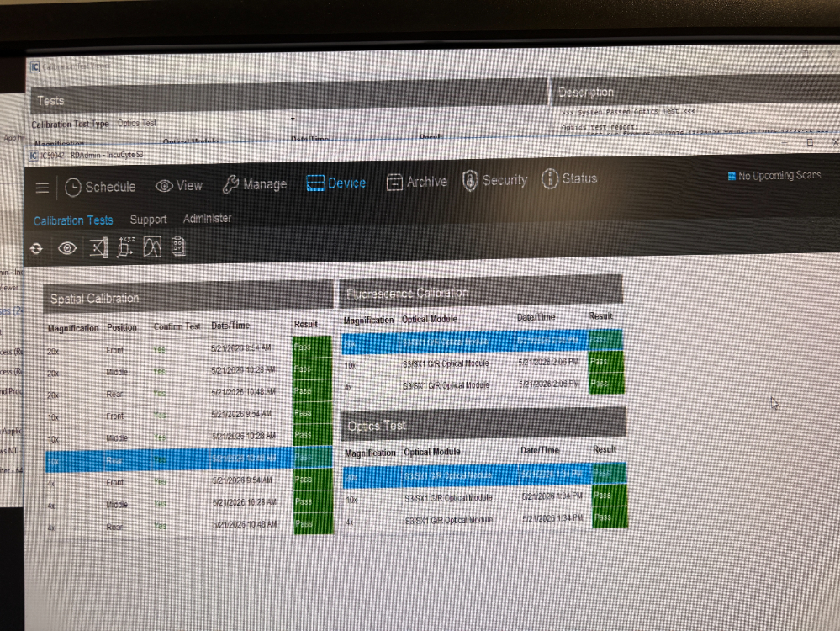Image resolution: width=840 pixels, height=631 pixels.
Task: Select the 20x Front row in Spatial Calibration
Action: [188, 349]
